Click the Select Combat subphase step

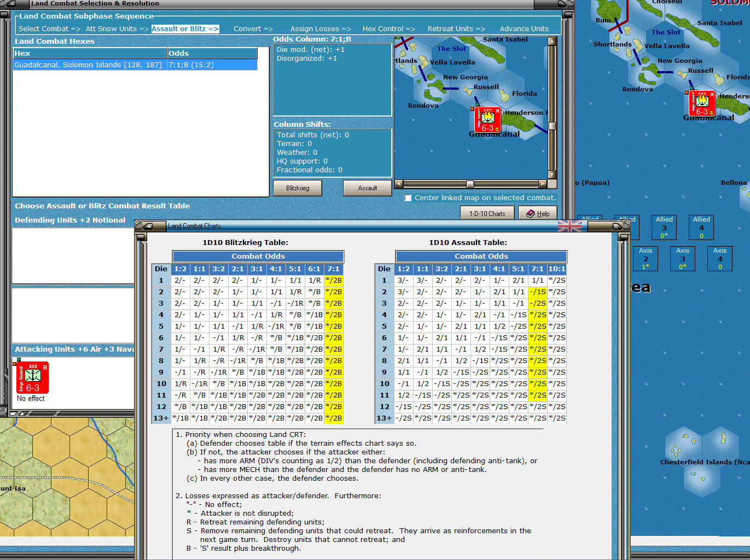(x=49, y=29)
